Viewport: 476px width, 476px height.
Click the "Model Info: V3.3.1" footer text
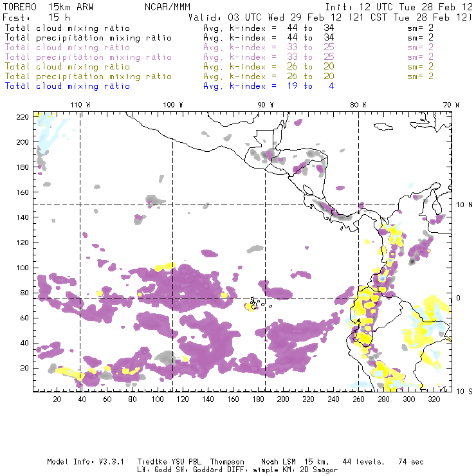coord(86,462)
